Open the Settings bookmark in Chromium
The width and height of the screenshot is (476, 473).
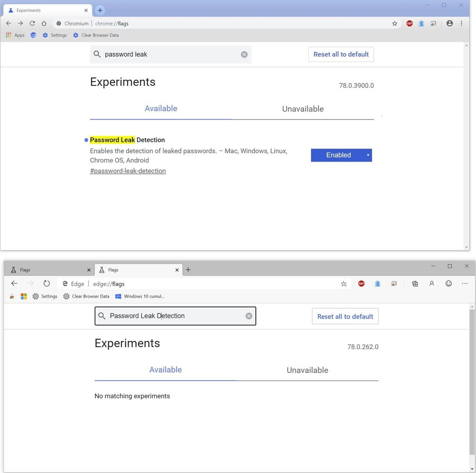point(55,35)
